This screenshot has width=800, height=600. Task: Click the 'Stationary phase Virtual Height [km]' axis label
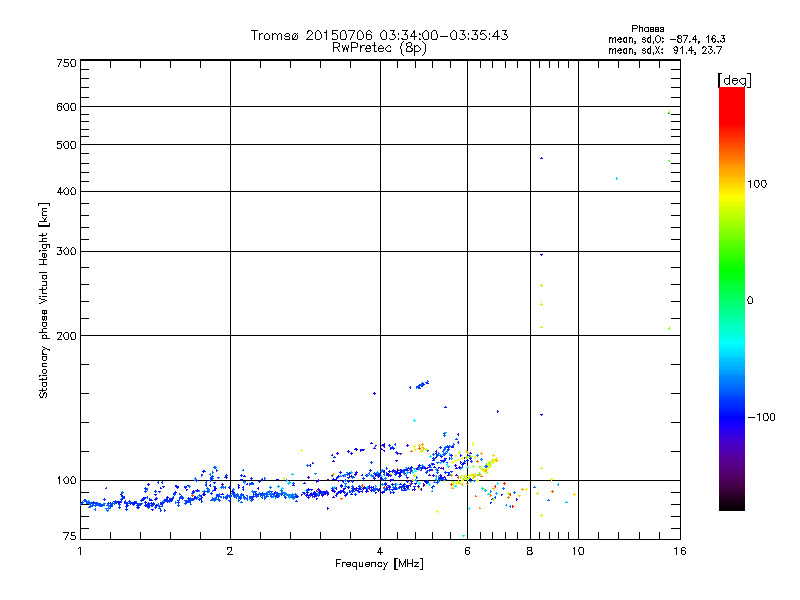[x=44, y=300]
